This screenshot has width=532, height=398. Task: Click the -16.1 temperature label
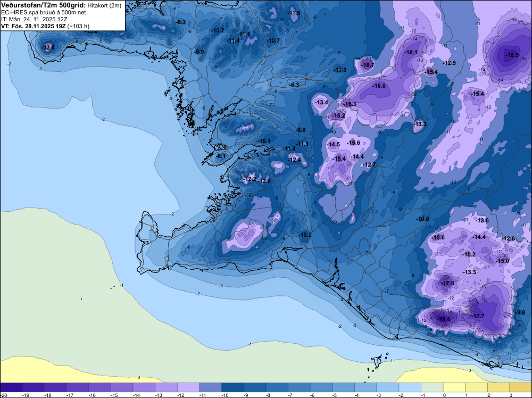(x=411, y=52)
